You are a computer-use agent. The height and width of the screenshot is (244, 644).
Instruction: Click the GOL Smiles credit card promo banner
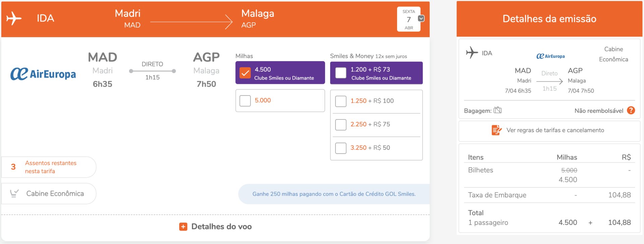tap(334, 194)
